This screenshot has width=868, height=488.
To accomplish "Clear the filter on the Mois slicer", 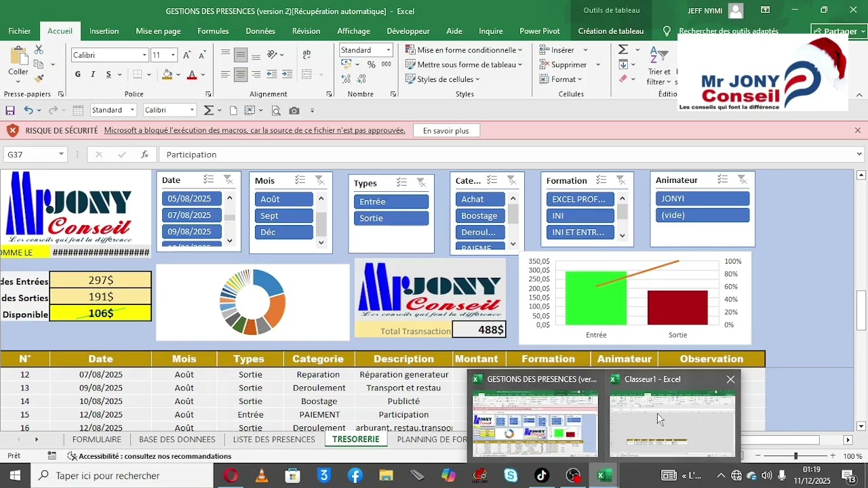I will [319, 180].
